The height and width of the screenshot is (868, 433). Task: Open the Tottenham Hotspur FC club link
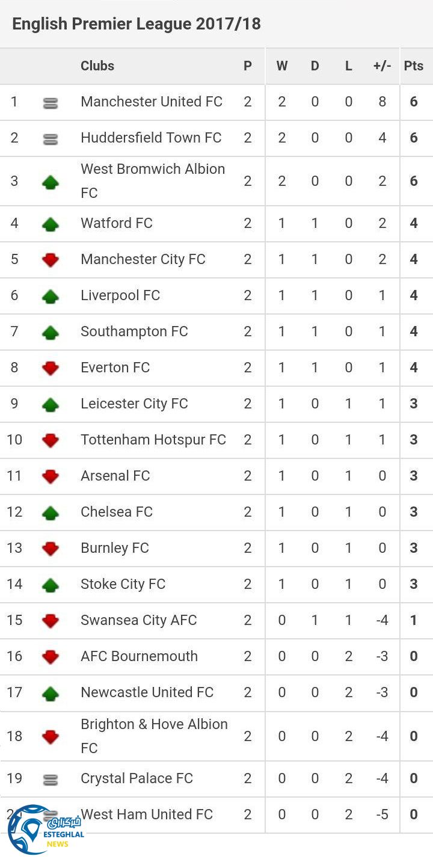153,440
